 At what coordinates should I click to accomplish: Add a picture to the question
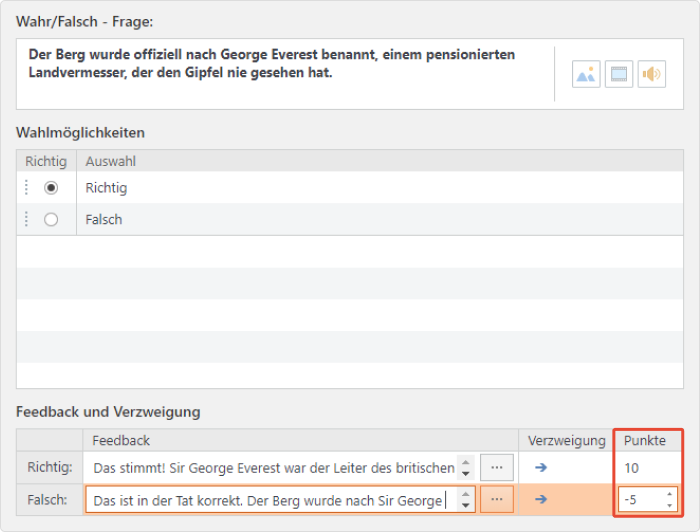(x=586, y=74)
